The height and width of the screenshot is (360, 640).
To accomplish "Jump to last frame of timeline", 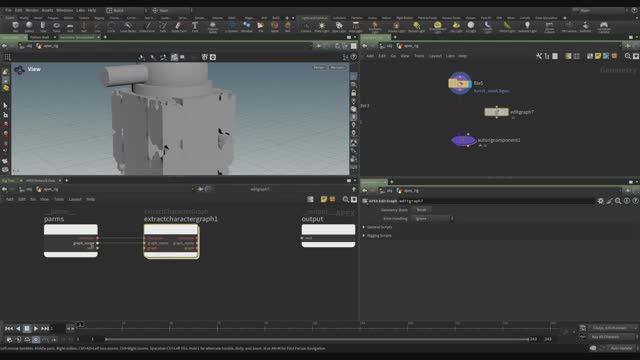I will (x=45, y=328).
